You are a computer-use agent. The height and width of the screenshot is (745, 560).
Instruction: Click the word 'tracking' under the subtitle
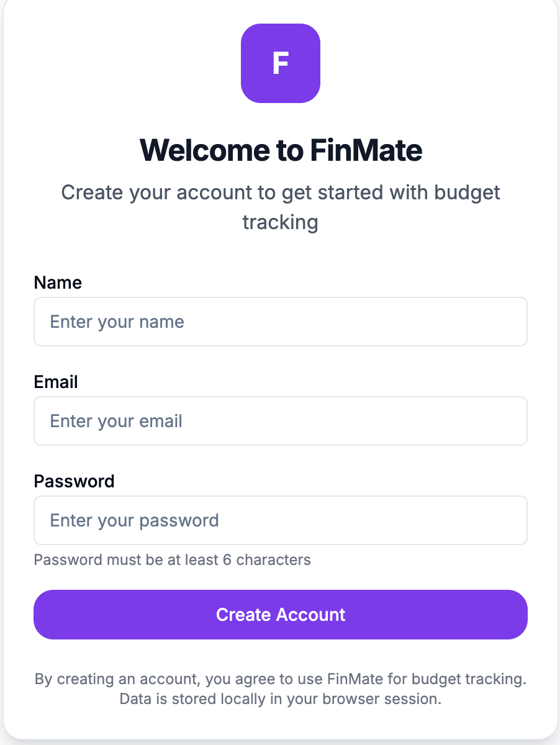(x=281, y=222)
